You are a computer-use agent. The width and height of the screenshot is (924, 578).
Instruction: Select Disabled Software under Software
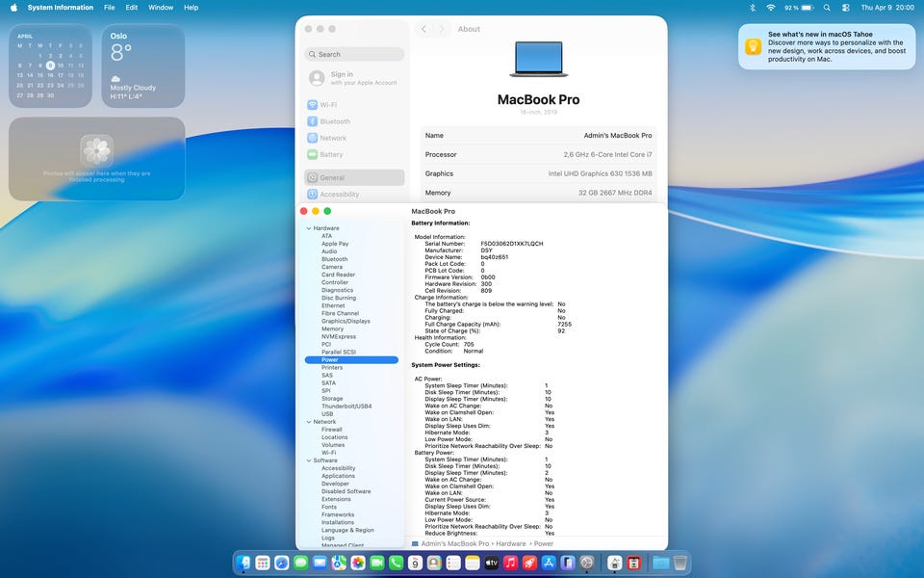(x=346, y=491)
